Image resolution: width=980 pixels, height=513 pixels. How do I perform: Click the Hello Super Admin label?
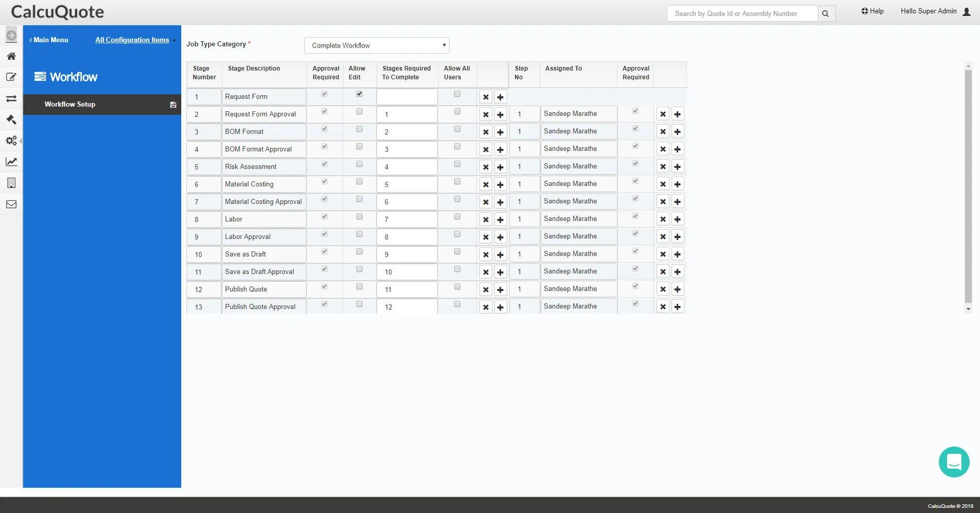(929, 11)
